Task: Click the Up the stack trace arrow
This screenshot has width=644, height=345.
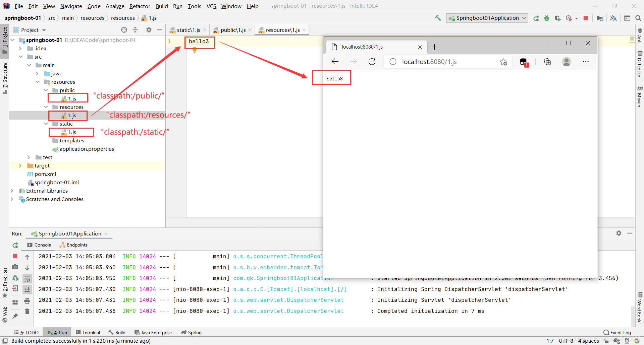Action: [27, 257]
